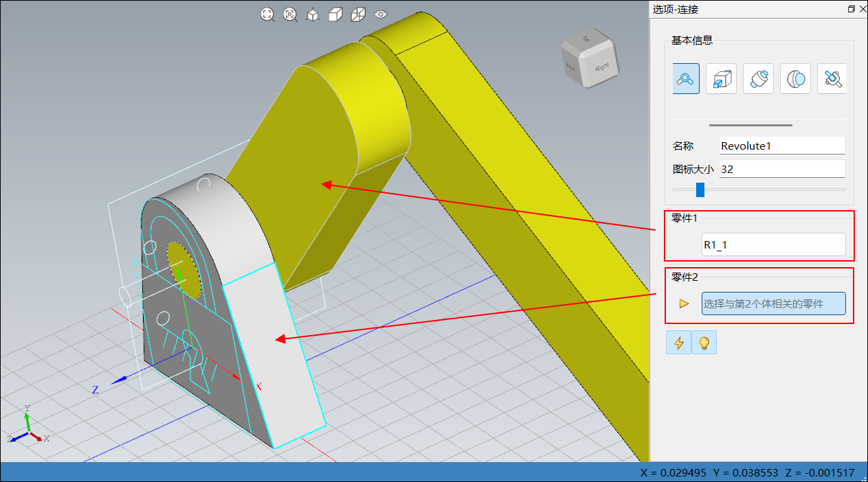Switch to solid shaded cube display

[x=335, y=14]
